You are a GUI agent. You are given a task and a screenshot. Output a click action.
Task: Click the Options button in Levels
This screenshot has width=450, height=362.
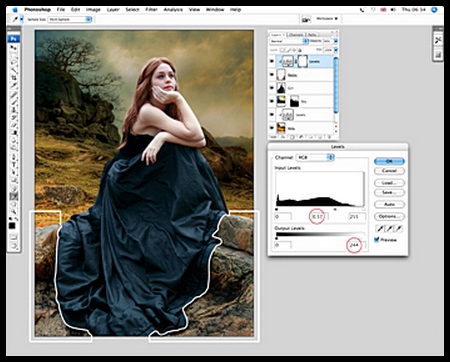389,216
